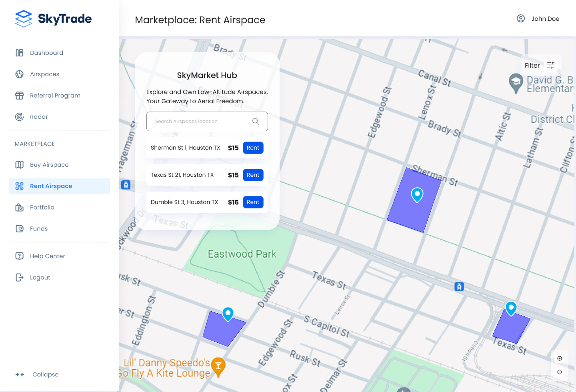Screen dimensions: 576x392
Task: Click the map zoom out icon
Action: (x=560, y=372)
